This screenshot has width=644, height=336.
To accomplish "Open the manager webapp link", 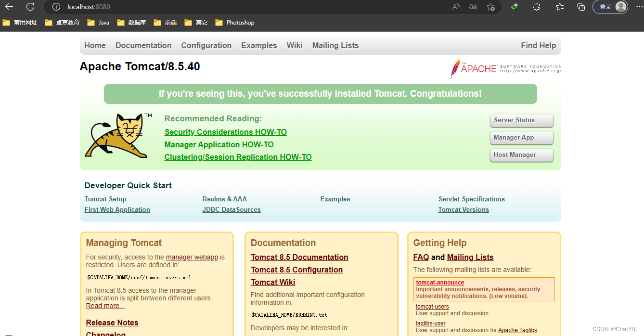I will coord(192,257).
